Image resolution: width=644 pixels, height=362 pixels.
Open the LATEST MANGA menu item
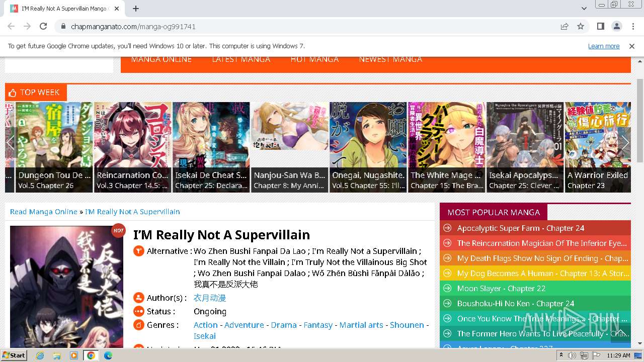[x=241, y=59]
